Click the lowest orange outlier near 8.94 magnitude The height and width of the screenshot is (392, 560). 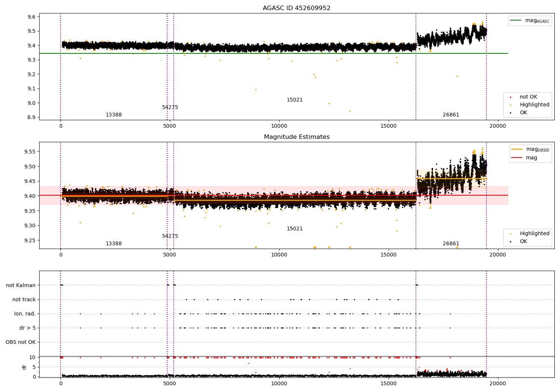click(350, 111)
